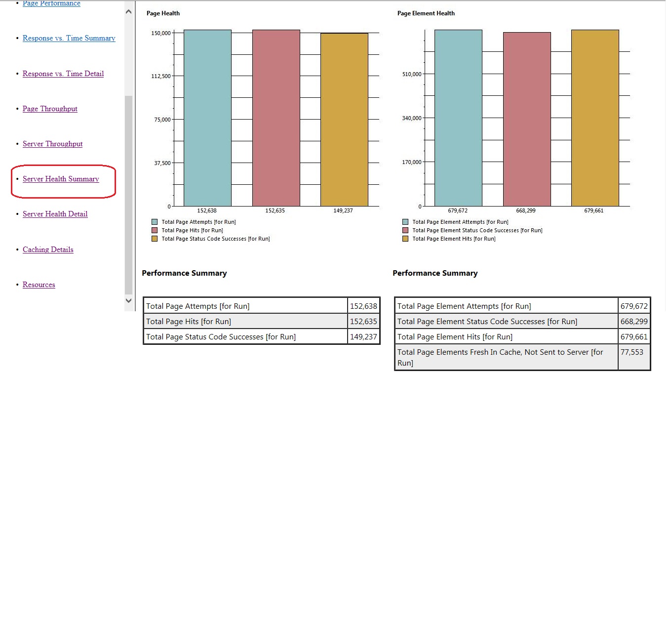
Task: Go to the Page Throughput report
Action: click(x=50, y=109)
